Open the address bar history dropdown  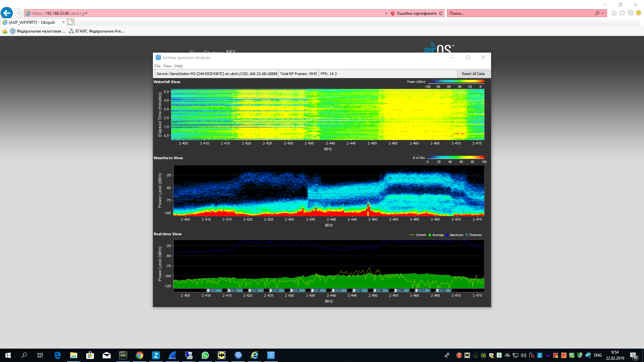tap(386, 13)
